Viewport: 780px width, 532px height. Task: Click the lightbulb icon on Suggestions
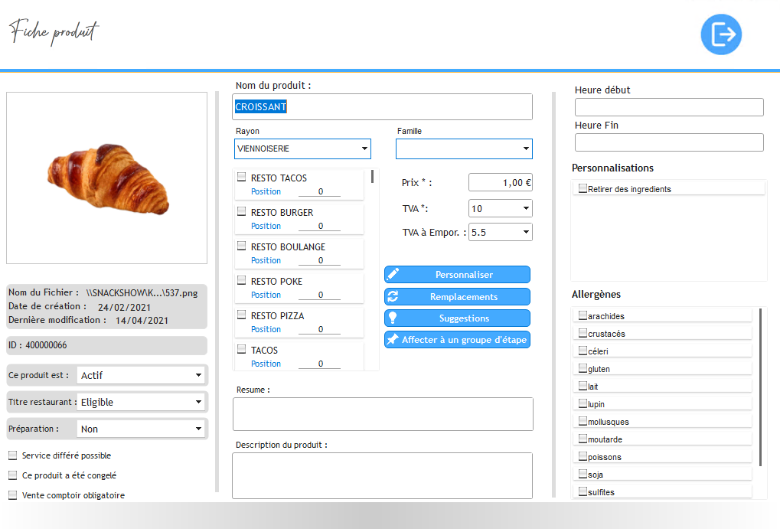point(393,318)
